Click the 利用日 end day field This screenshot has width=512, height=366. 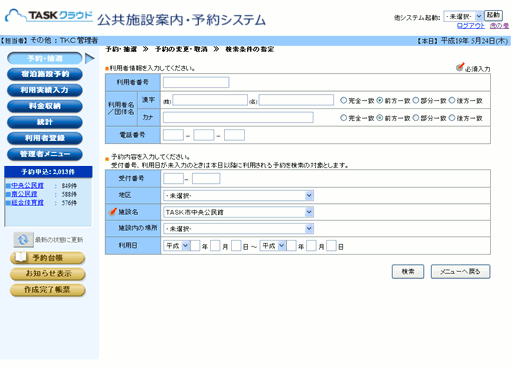(331, 246)
